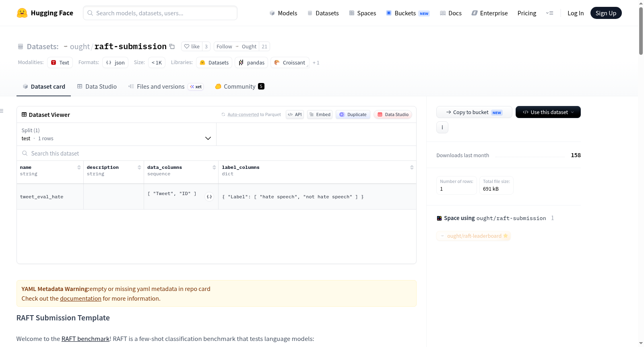Open the documentation link in warning
This screenshot has height=347, width=644.
tap(80, 299)
